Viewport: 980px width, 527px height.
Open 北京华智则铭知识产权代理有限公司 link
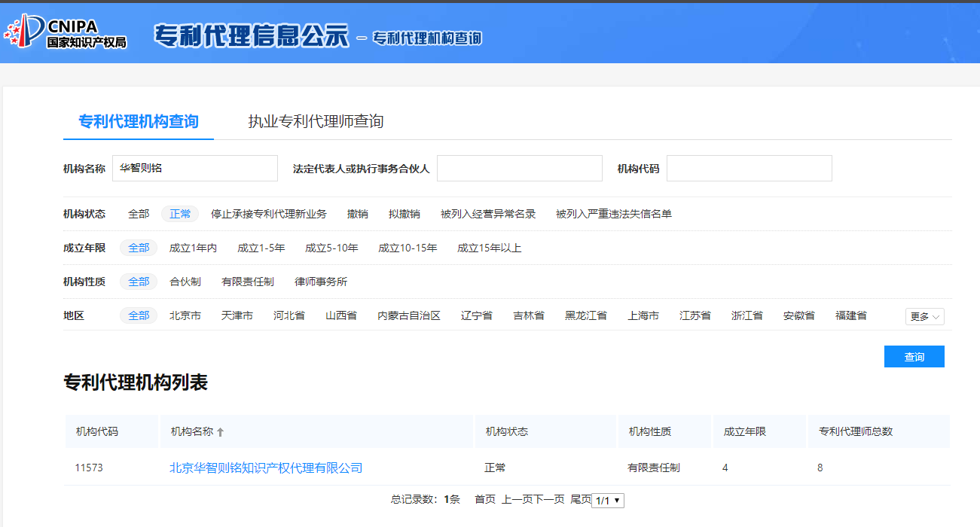pyautogui.click(x=266, y=468)
